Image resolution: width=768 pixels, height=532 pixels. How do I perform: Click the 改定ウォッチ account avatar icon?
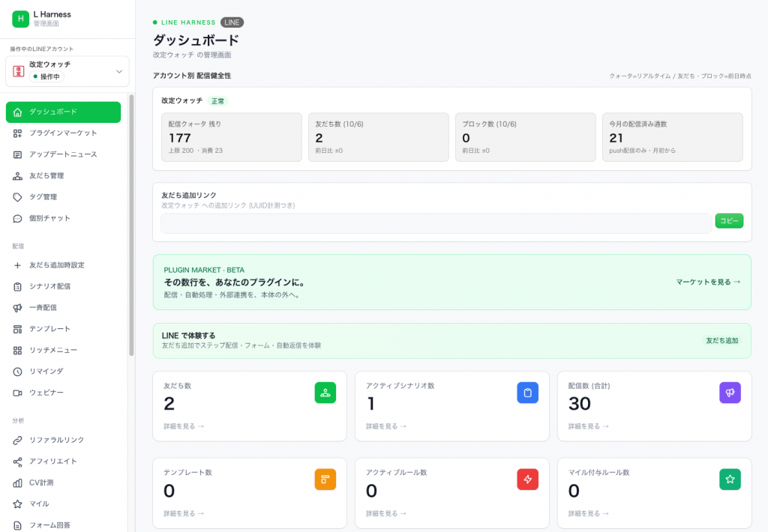pos(19,71)
